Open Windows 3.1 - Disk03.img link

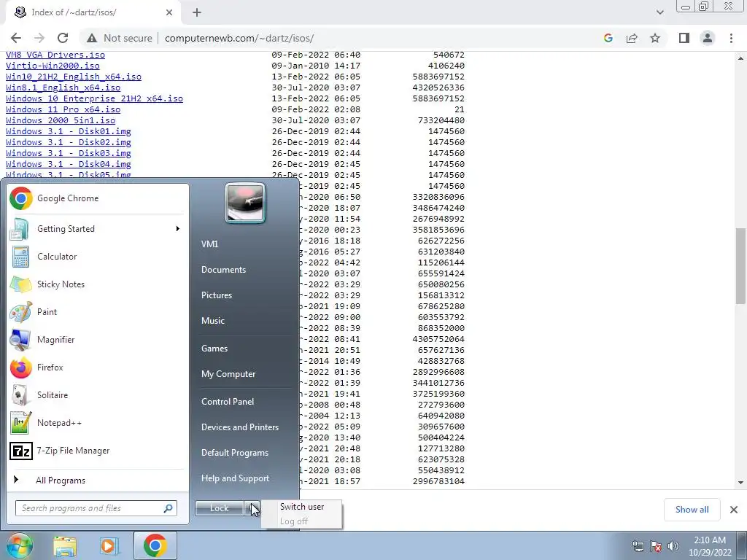click(68, 153)
